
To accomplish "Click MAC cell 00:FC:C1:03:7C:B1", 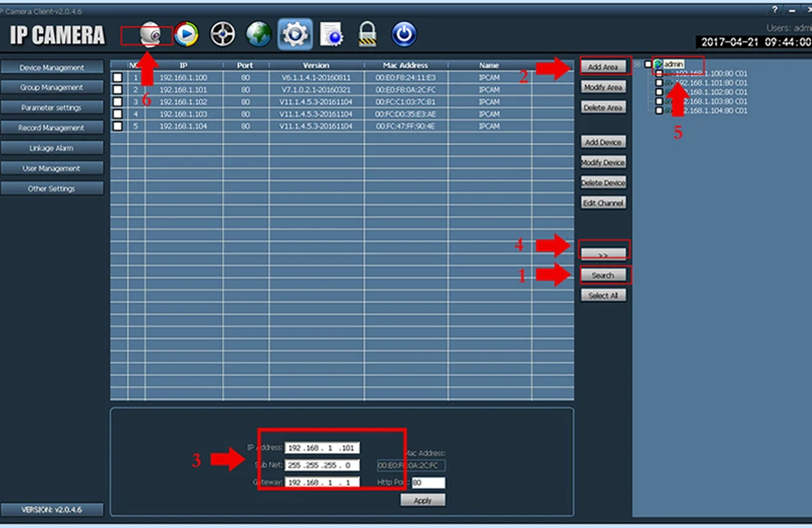I will 405,102.
